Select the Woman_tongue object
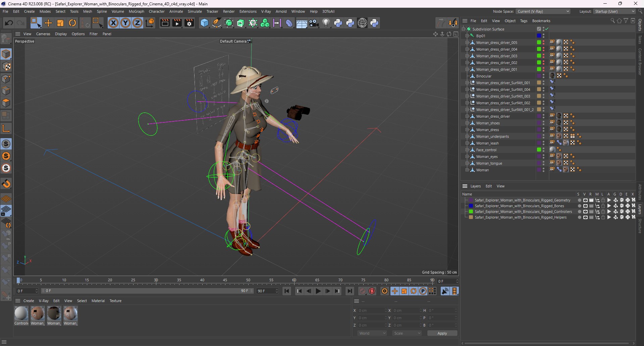The width and height of the screenshot is (644, 346). (489, 163)
